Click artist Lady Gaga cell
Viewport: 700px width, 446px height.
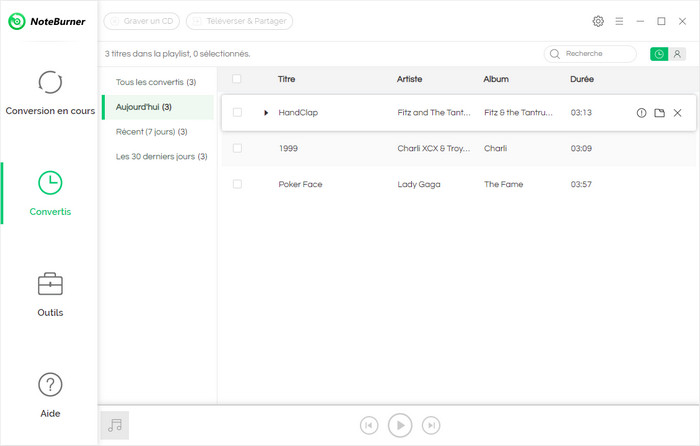click(x=419, y=184)
